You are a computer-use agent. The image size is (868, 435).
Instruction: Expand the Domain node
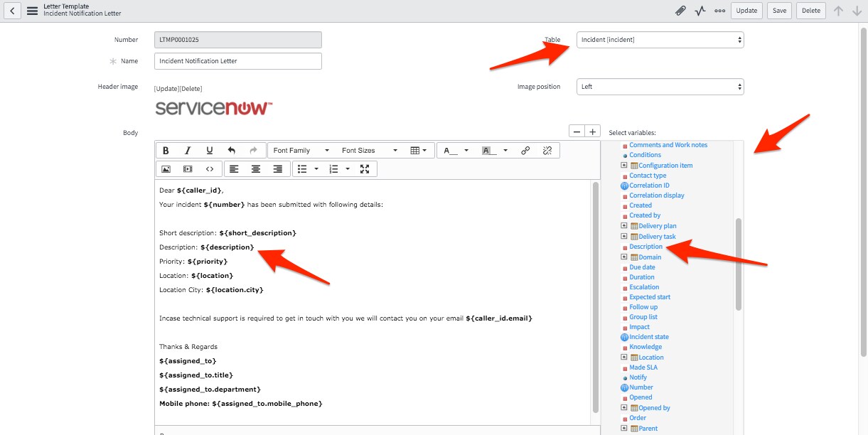tap(624, 257)
